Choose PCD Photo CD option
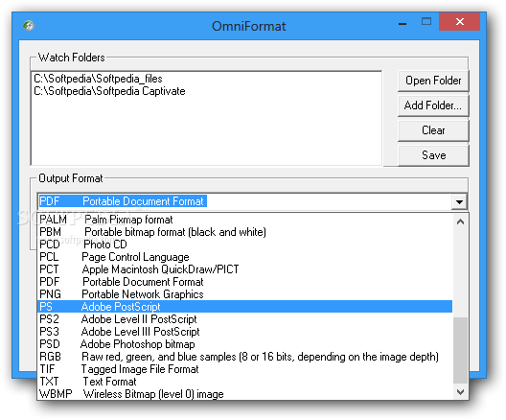Image resolution: width=506 pixels, height=420 pixels. [244, 245]
